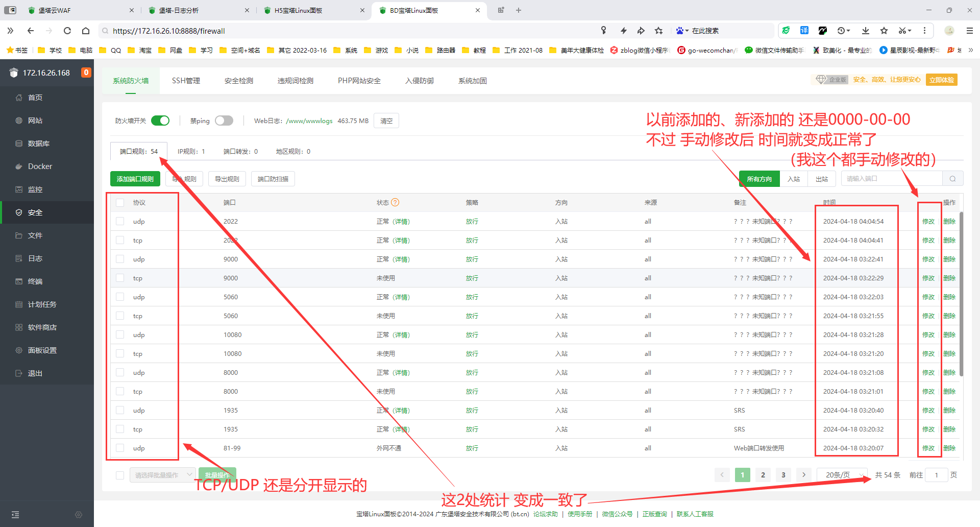Image resolution: width=980 pixels, height=527 pixels.
Task: Check the box for tcp 10080 row
Action: [x=120, y=353]
